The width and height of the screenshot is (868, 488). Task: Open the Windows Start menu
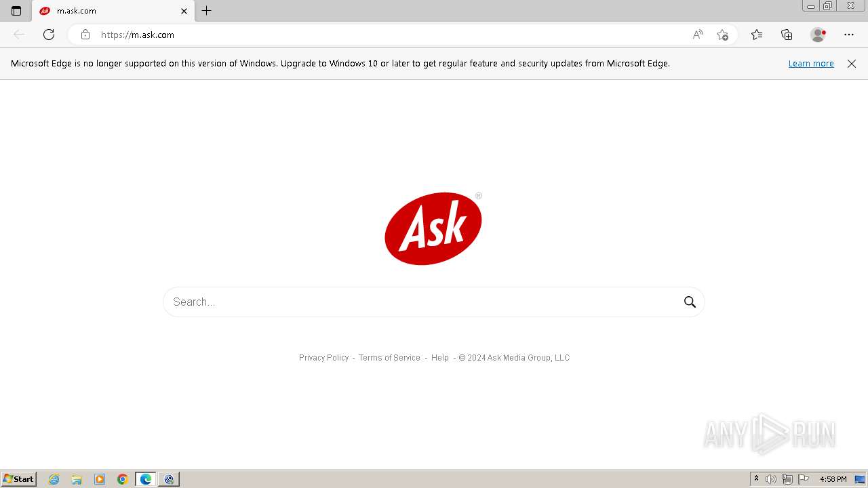click(19, 479)
